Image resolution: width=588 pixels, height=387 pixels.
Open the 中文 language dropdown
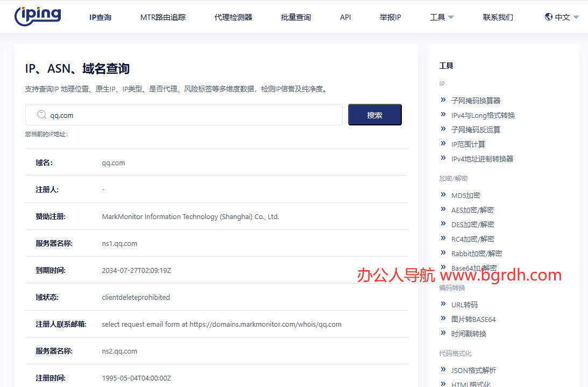coord(563,17)
